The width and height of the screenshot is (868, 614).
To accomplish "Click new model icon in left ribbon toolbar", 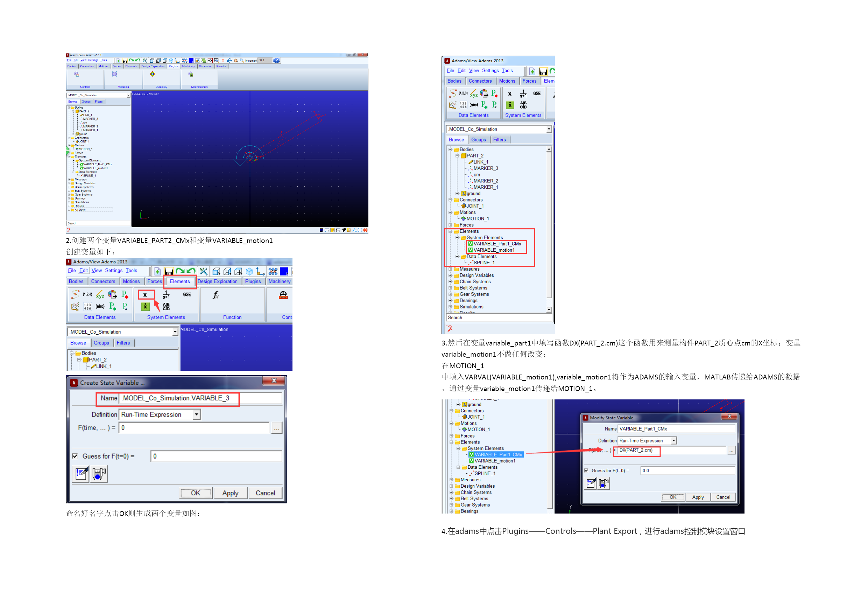I will 158,271.
